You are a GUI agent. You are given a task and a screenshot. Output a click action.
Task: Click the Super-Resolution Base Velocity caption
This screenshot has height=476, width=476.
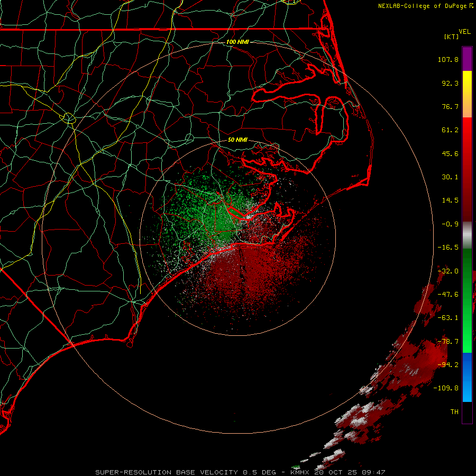(x=186, y=472)
